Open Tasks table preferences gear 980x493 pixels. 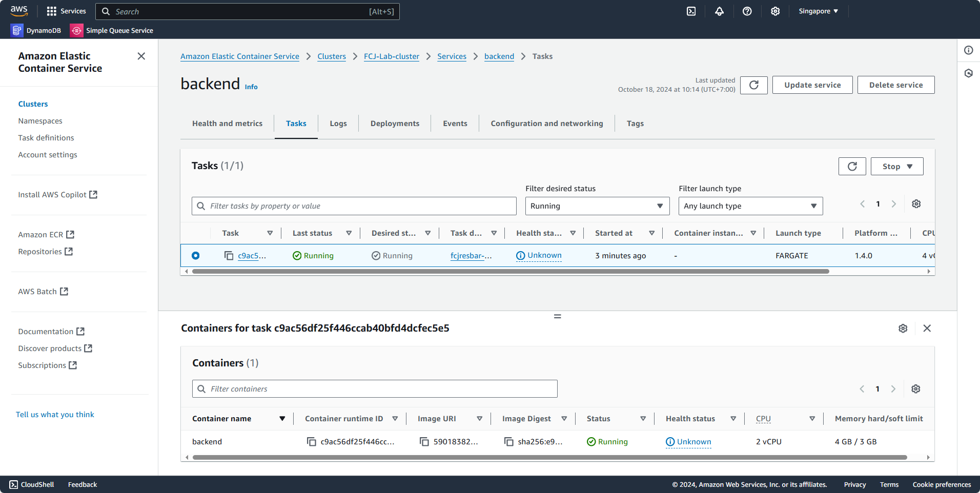pyautogui.click(x=916, y=204)
